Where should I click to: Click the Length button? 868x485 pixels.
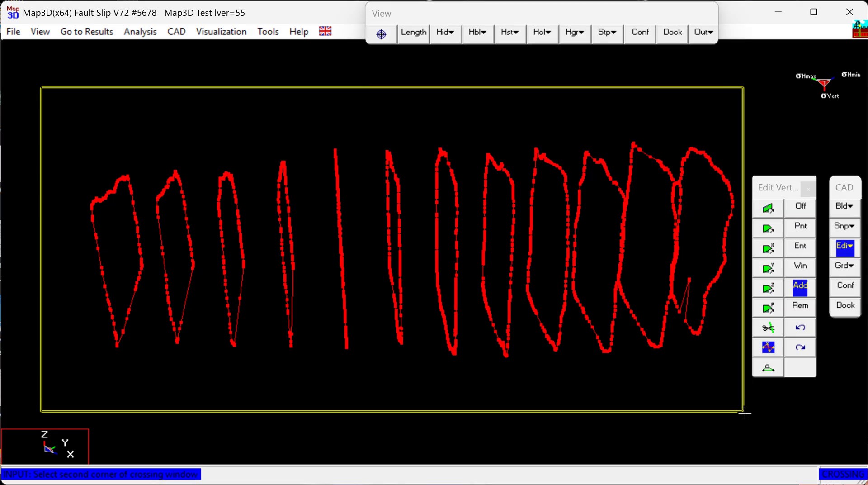[x=413, y=33]
